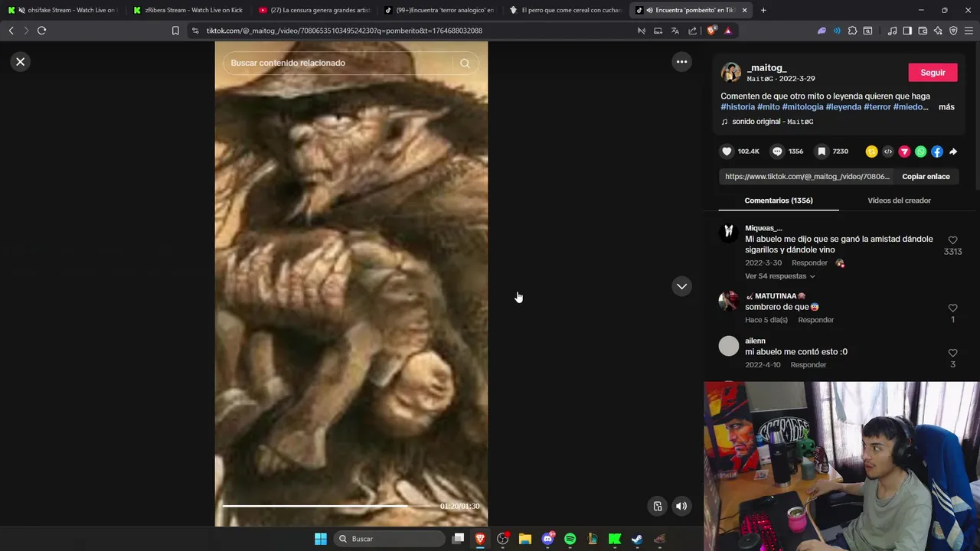This screenshot has height=551, width=980.
Task: Like MATUTINAA's comment heart
Action: pyautogui.click(x=952, y=308)
